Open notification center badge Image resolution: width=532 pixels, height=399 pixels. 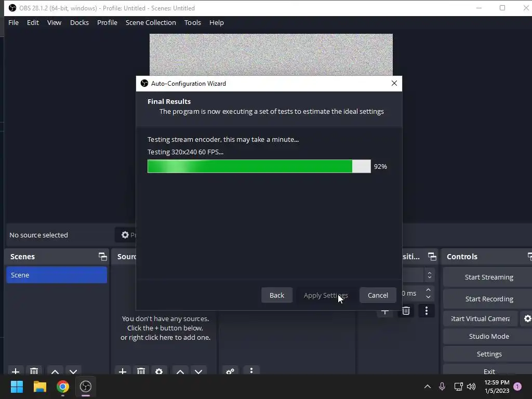(517, 387)
